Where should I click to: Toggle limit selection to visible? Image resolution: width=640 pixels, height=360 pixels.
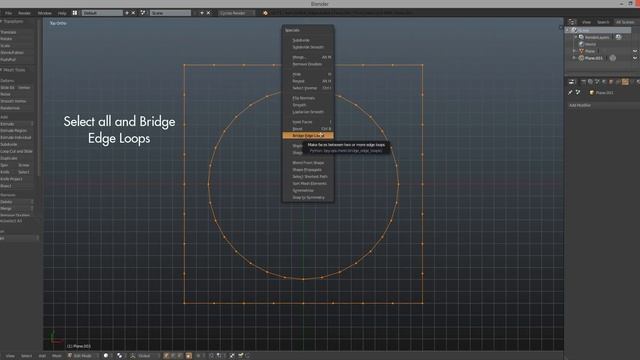pos(189,356)
